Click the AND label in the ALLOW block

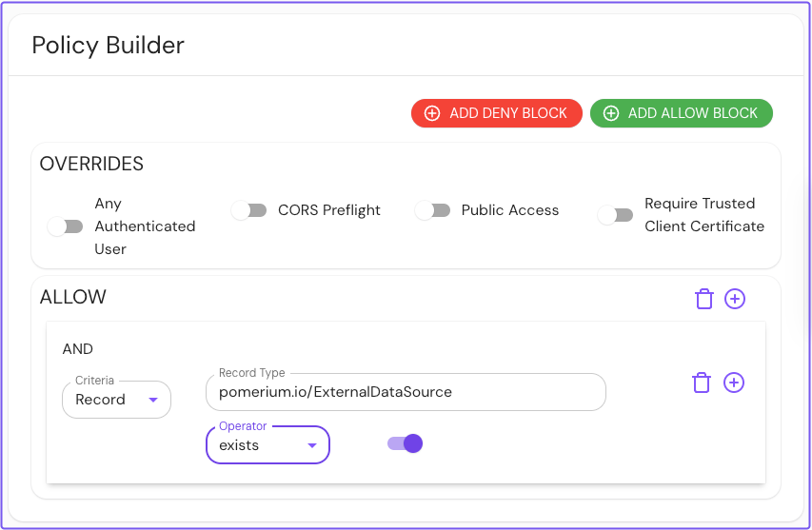point(78,349)
